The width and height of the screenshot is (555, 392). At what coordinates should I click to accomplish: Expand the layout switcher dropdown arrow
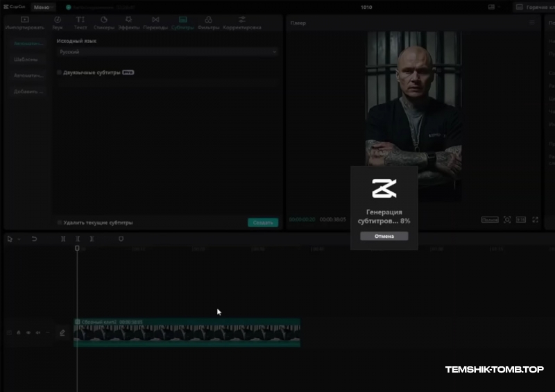click(499, 7)
